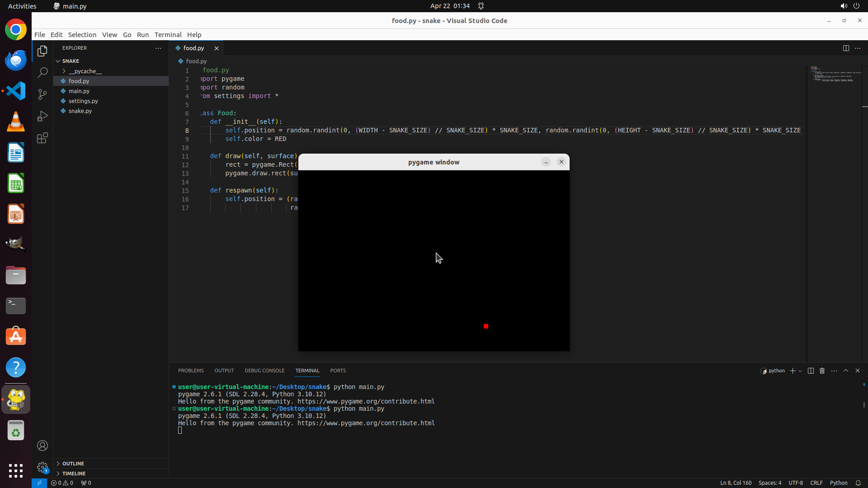Open the Run and Debug view
Image resolution: width=868 pixels, height=488 pixels.
[42, 116]
